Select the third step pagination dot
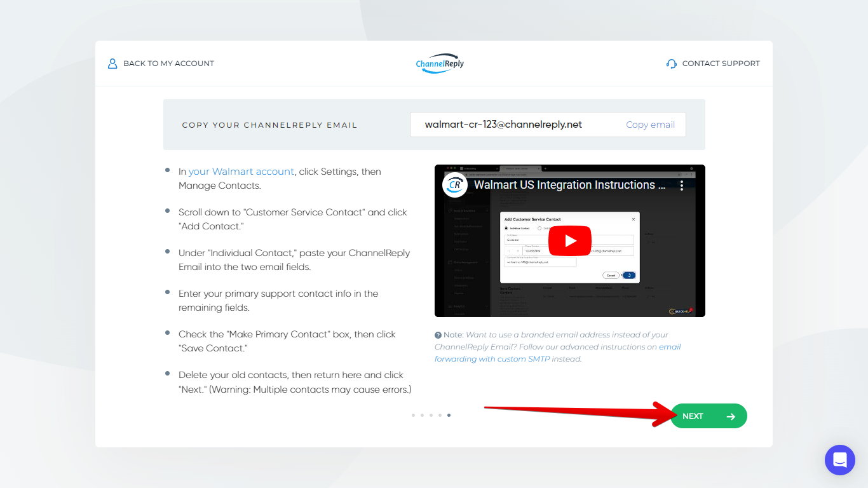The width and height of the screenshot is (868, 488). 431,415
